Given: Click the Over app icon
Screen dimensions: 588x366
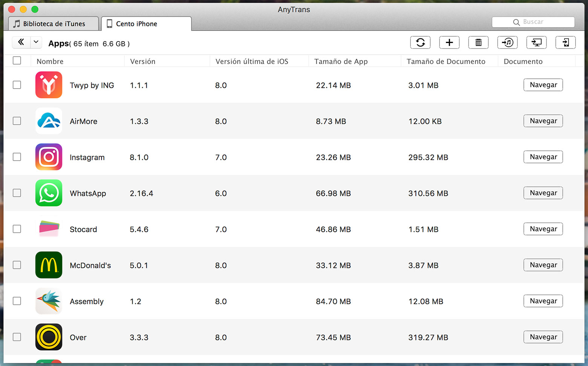Looking at the screenshot, I should click(x=49, y=337).
